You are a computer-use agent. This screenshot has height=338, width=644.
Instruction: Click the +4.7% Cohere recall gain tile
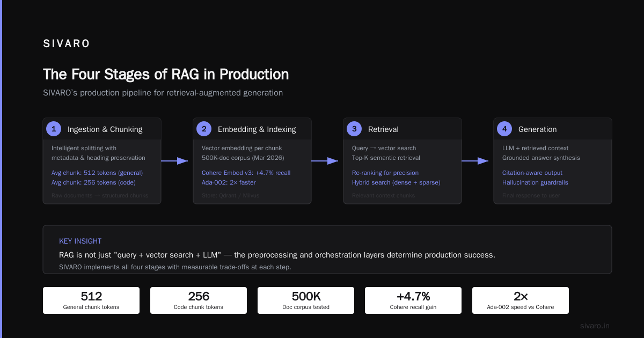pos(413,300)
